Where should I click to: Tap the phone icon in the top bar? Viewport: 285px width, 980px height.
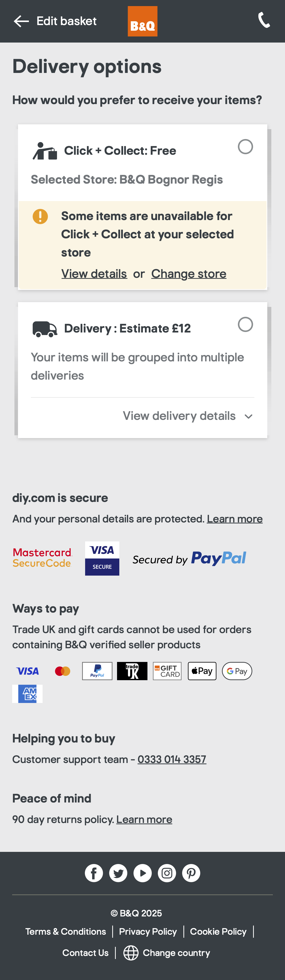coord(264,21)
